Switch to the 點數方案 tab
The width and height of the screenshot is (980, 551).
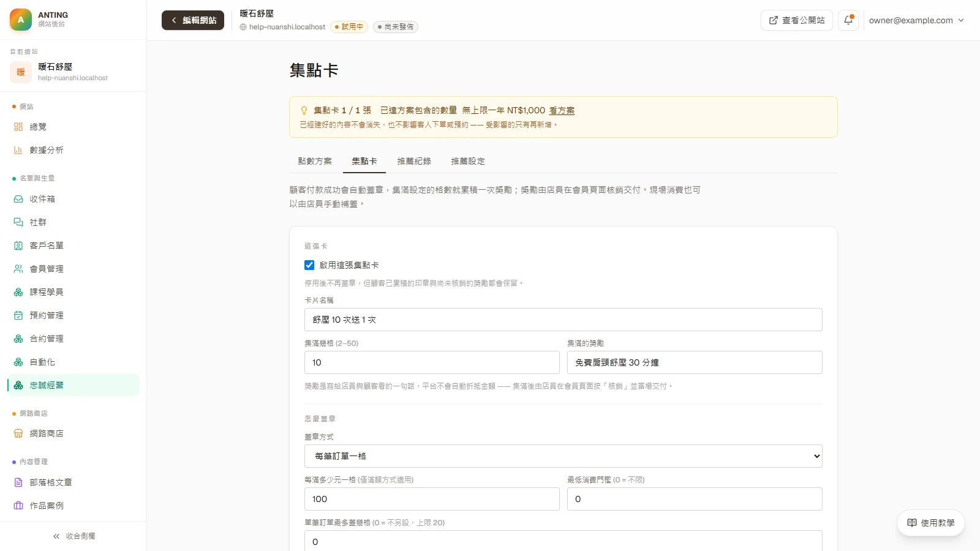click(x=315, y=161)
